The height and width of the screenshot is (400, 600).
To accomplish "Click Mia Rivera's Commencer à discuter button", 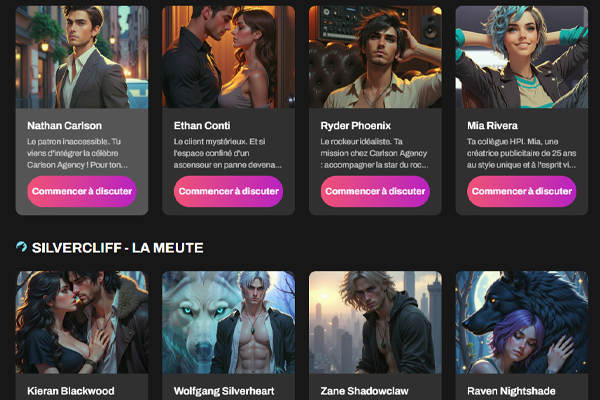I will click(522, 191).
